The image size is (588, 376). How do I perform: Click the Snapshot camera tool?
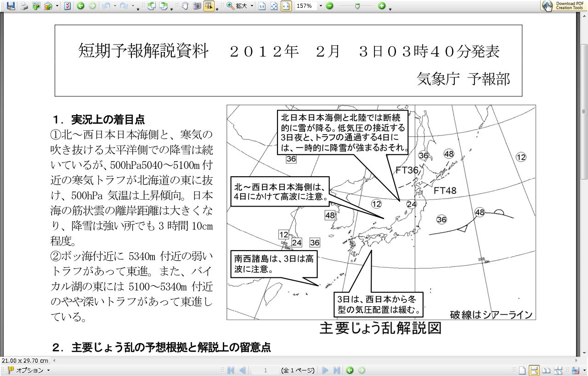pos(197,6)
